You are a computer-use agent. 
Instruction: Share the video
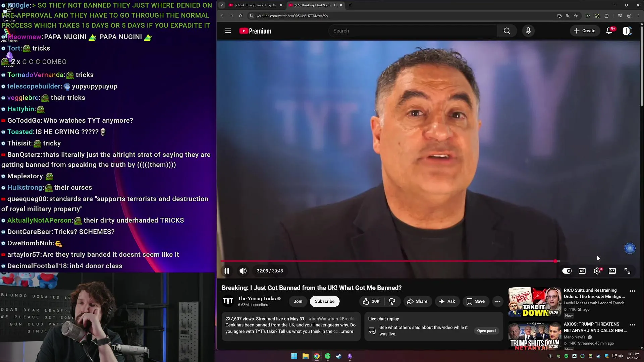417,301
